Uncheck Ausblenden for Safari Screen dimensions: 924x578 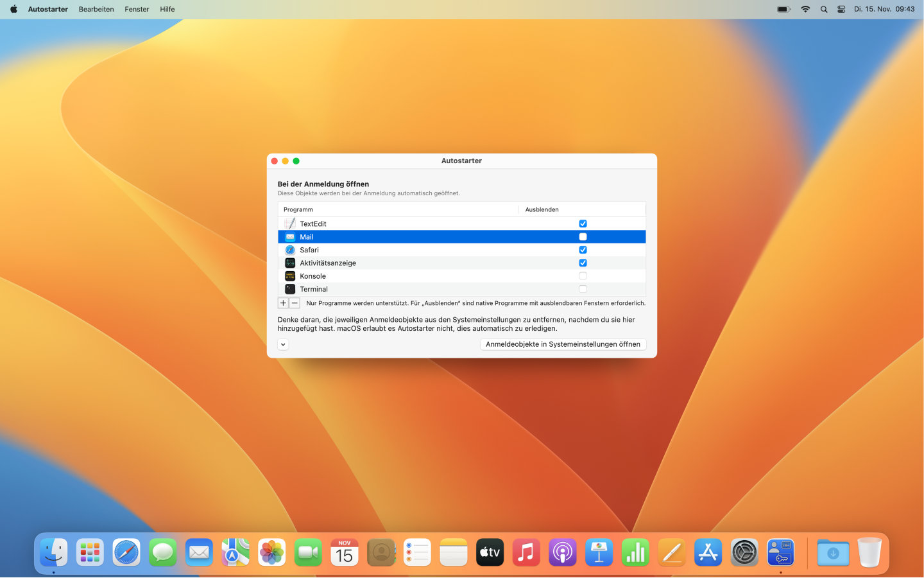click(583, 250)
